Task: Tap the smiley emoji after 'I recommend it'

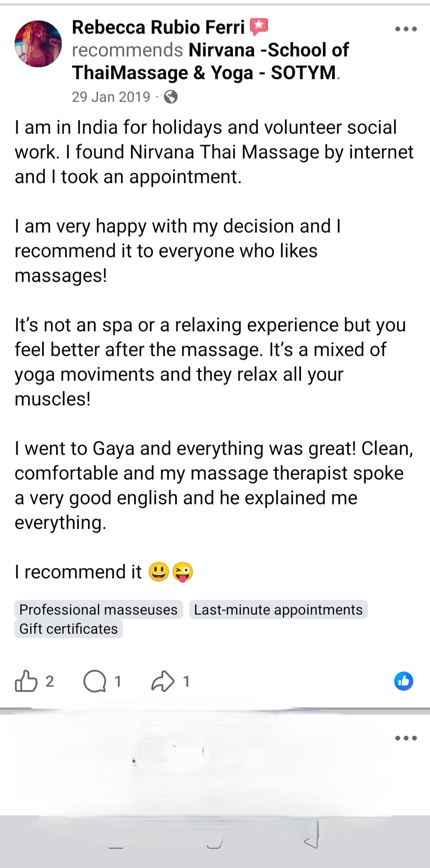Action: point(158,572)
